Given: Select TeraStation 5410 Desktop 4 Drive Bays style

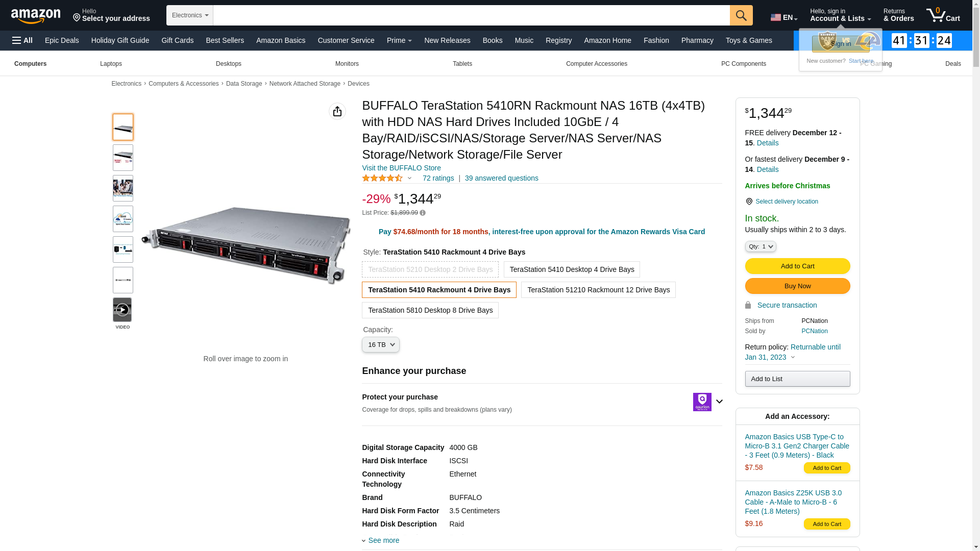Looking at the screenshot, I should [571, 269].
